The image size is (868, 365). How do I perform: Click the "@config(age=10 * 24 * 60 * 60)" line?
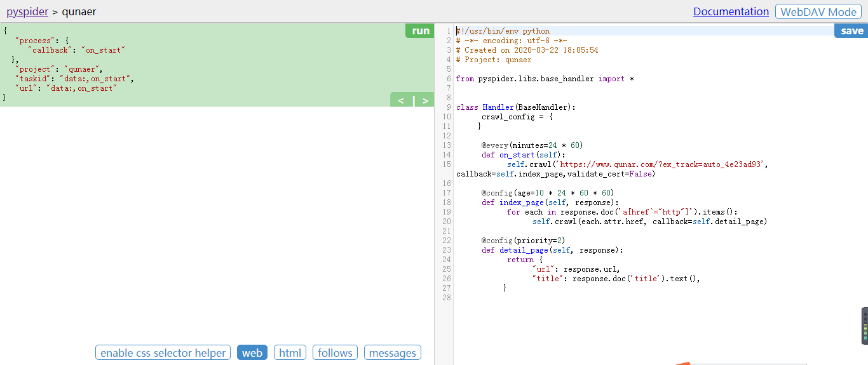coord(548,193)
